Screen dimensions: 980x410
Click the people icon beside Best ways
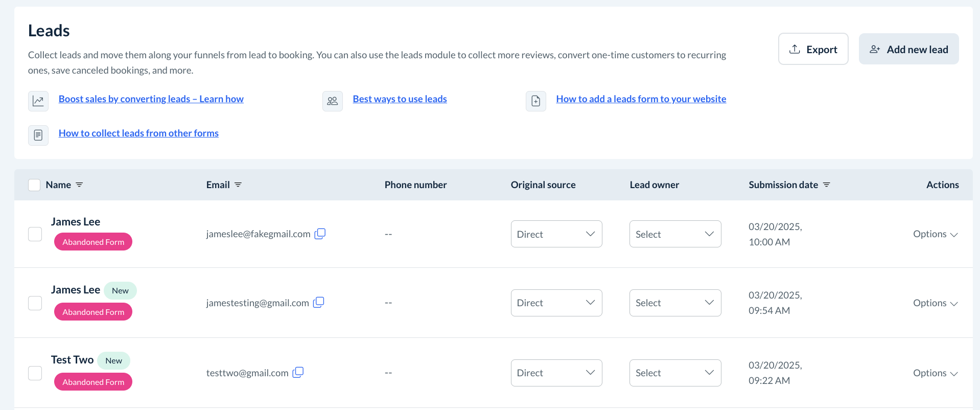pyautogui.click(x=333, y=101)
